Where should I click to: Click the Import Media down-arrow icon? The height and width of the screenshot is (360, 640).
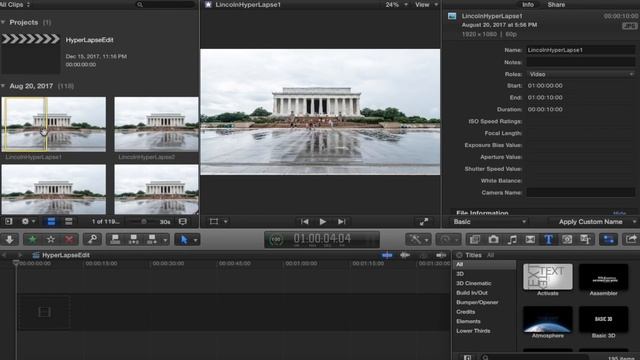pos(10,239)
